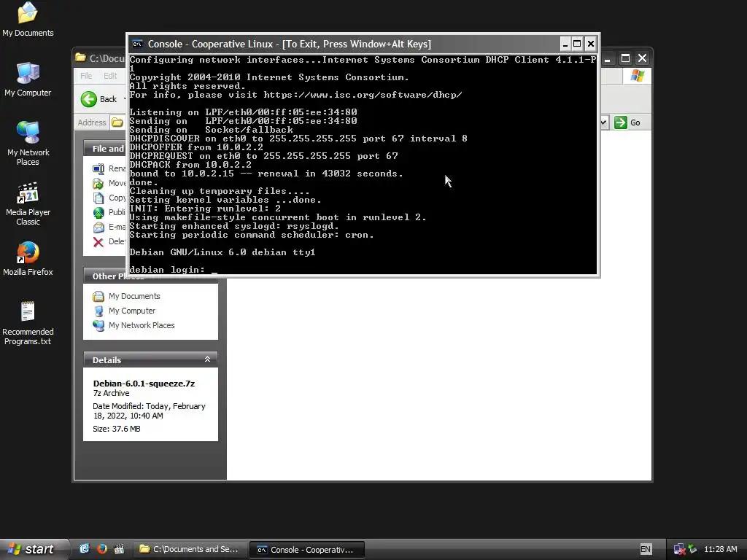Select the My Computer desktop icon
The height and width of the screenshot is (560, 747).
click(28, 79)
